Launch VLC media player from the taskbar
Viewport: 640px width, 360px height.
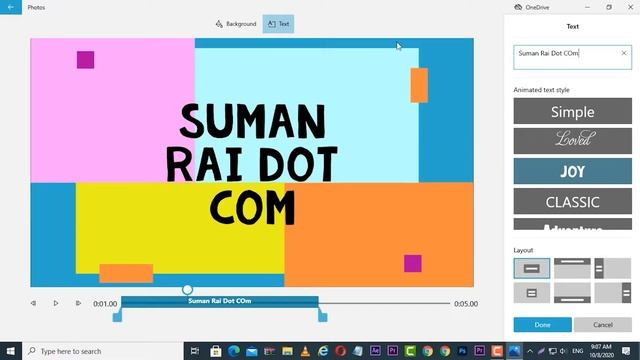click(x=305, y=351)
